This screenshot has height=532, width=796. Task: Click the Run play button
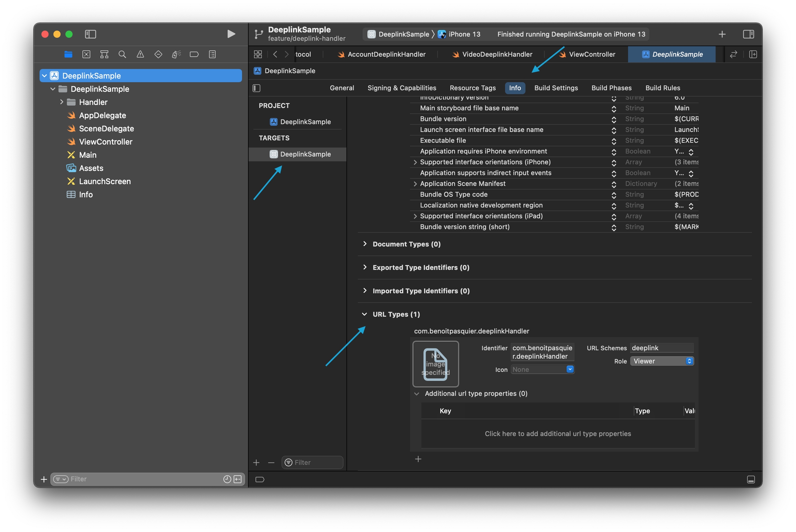tap(231, 34)
